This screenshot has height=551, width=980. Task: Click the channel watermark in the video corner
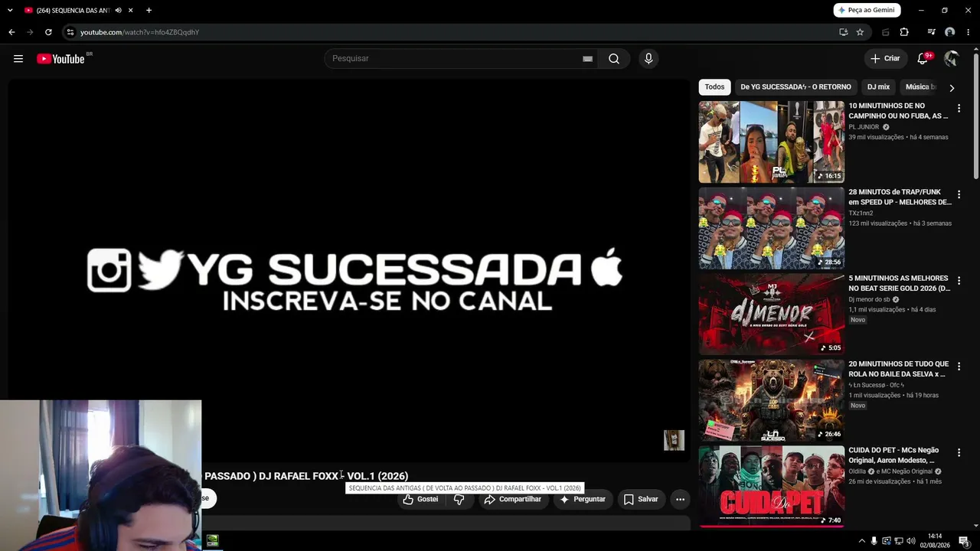click(x=674, y=440)
